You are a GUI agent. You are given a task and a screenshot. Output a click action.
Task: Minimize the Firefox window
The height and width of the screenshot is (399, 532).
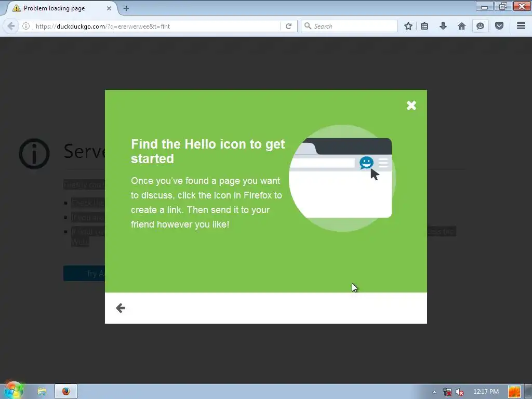click(x=485, y=6)
